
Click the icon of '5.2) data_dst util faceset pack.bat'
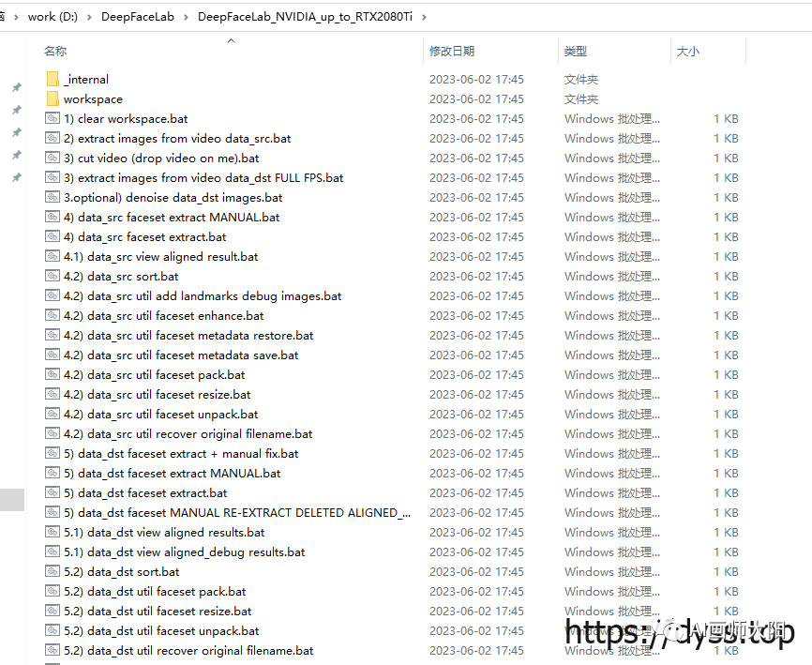click(53, 591)
